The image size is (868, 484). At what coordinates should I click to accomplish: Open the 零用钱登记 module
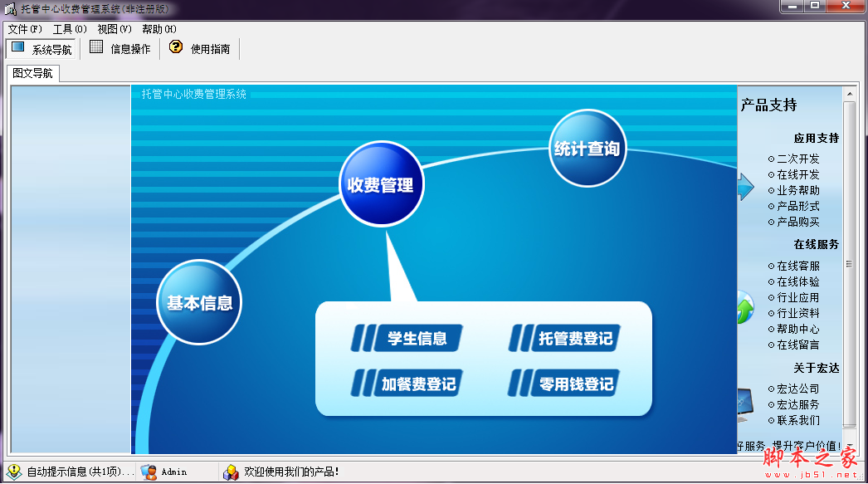click(564, 384)
